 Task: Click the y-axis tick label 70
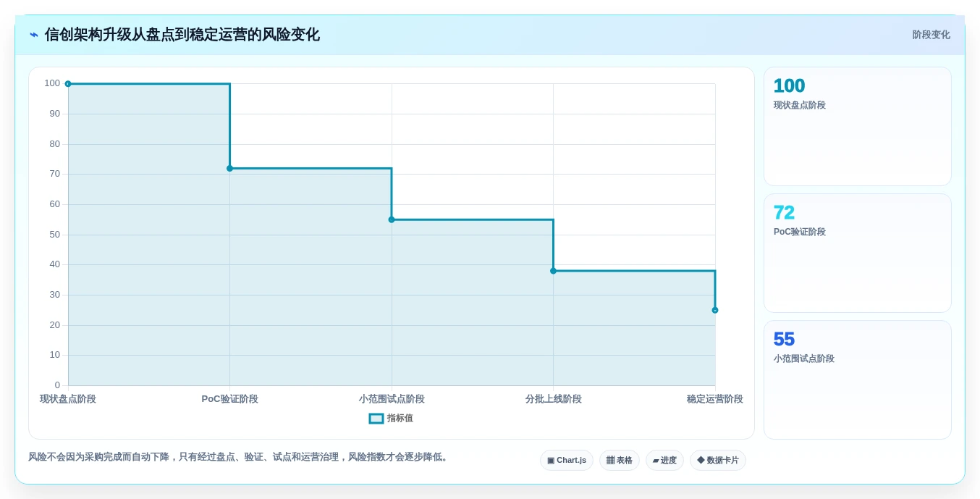pos(55,174)
